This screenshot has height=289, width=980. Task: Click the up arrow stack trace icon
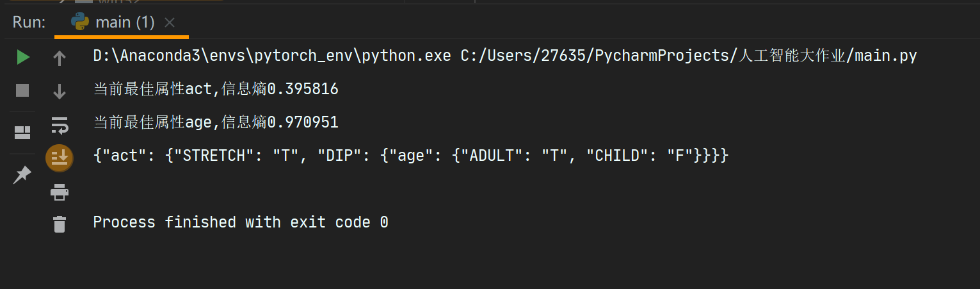[60, 59]
